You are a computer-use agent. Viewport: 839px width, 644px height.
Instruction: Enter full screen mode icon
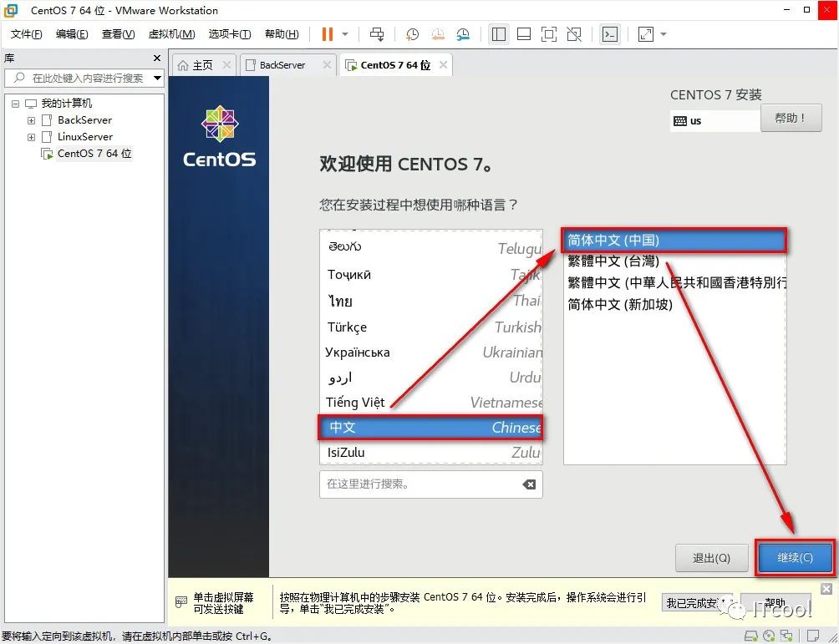click(549, 34)
